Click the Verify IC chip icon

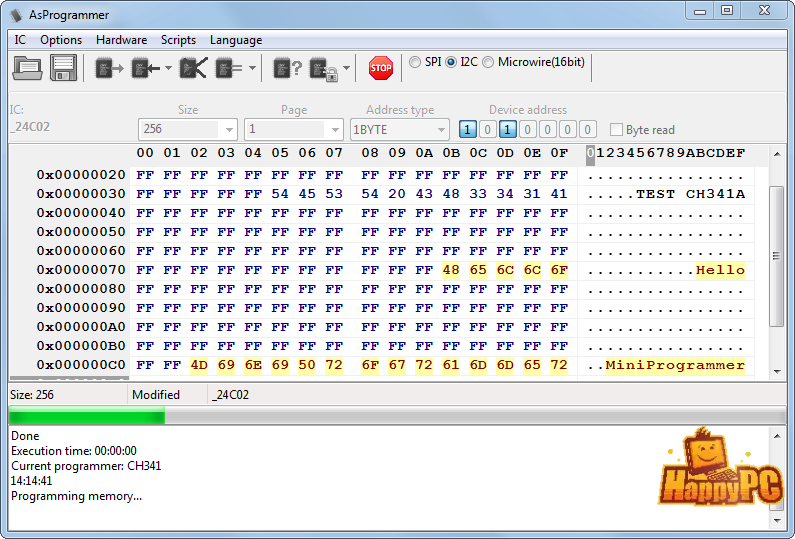[230, 68]
